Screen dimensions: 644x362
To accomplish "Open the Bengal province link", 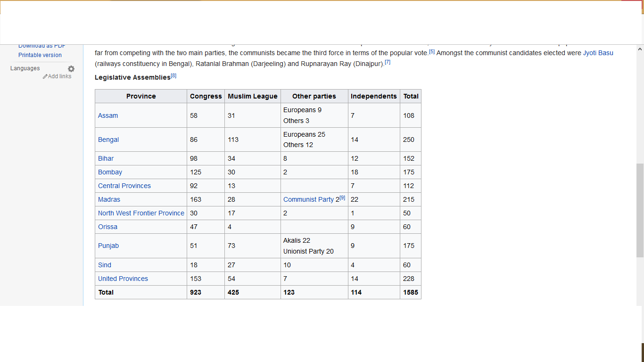I will [x=108, y=140].
